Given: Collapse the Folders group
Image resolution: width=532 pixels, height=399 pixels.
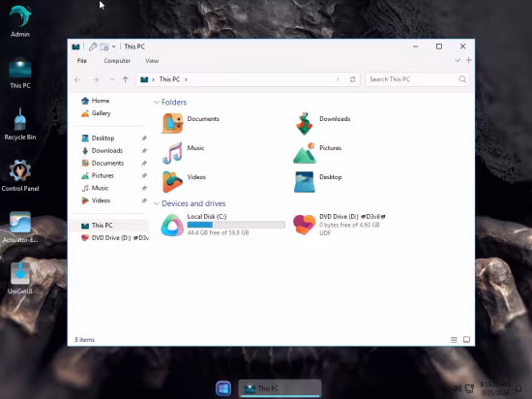Looking at the screenshot, I should click(157, 103).
